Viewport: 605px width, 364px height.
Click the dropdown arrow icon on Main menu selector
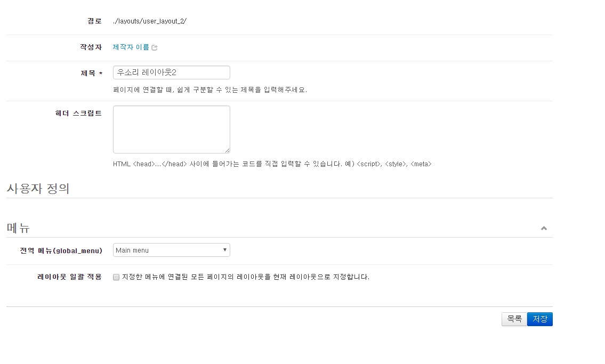point(224,249)
